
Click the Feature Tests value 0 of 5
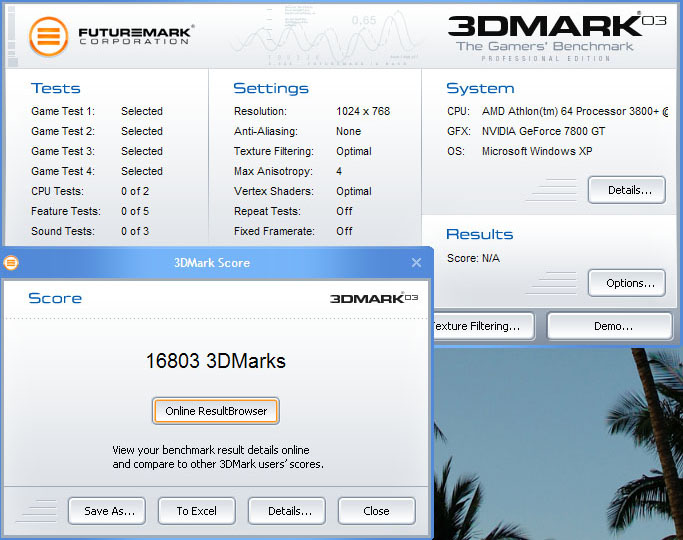pyautogui.click(x=135, y=211)
